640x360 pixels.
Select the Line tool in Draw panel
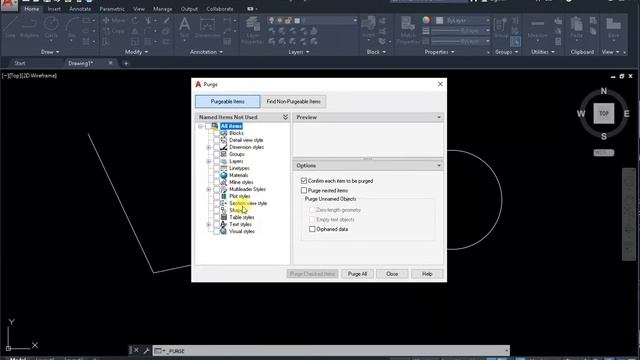point(10,27)
